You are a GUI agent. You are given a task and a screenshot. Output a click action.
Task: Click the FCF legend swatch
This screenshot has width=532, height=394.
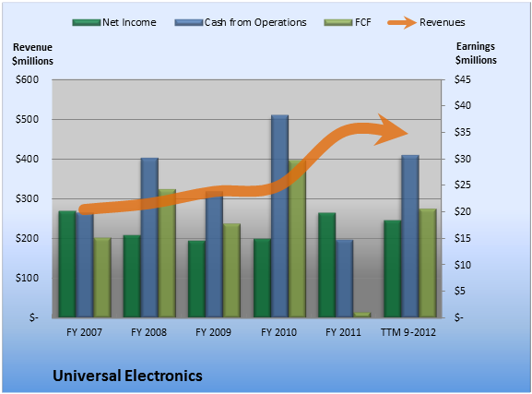[x=338, y=23]
